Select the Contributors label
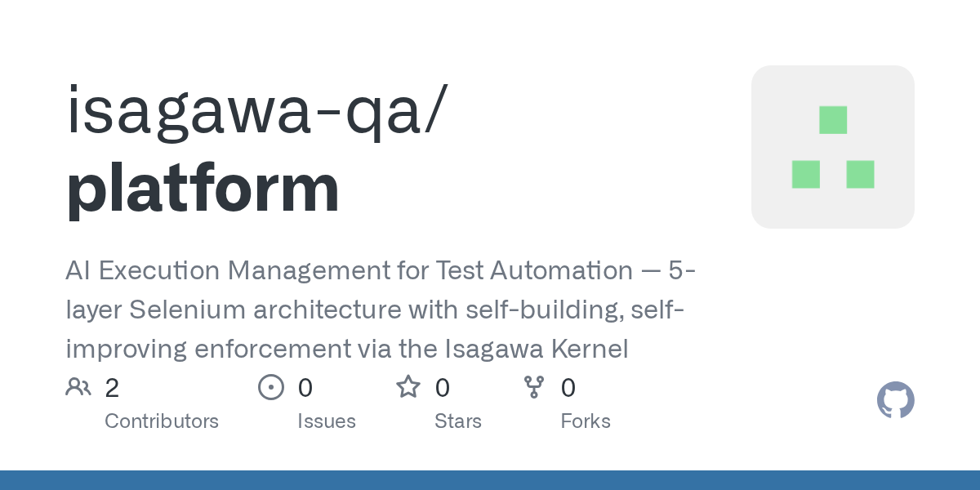 pos(162,421)
